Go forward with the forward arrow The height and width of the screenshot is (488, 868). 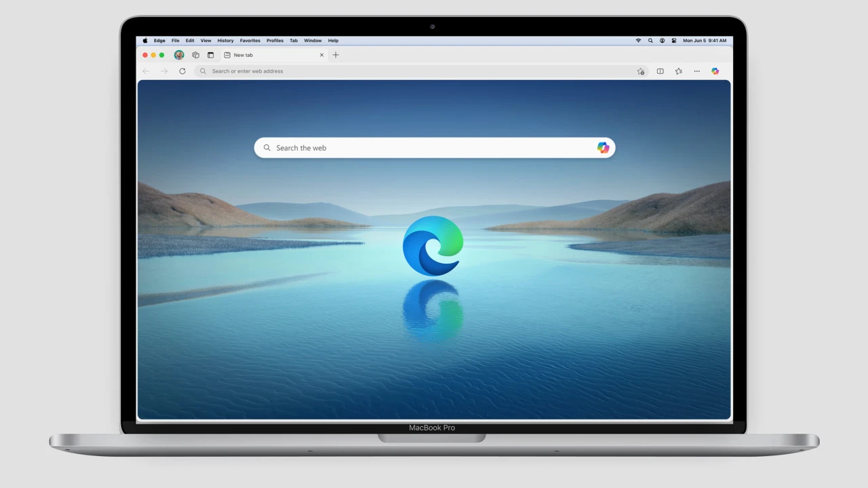164,71
